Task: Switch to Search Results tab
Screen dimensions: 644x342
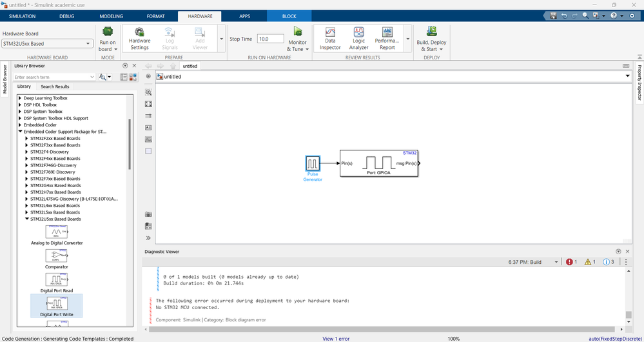Action: [55, 86]
